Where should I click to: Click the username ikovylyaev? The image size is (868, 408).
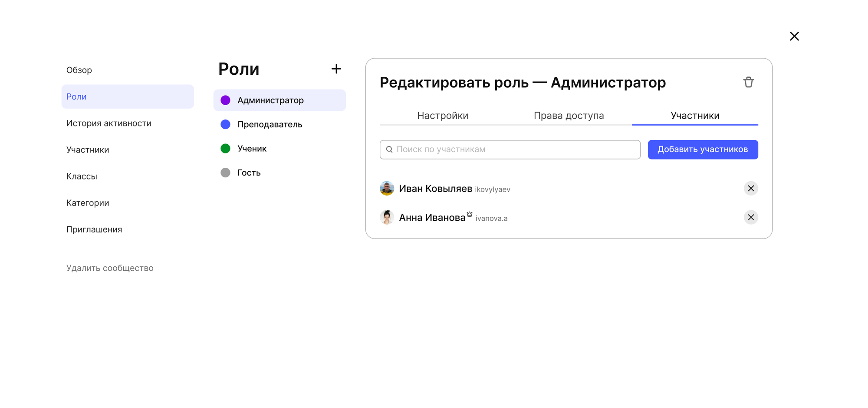(493, 189)
